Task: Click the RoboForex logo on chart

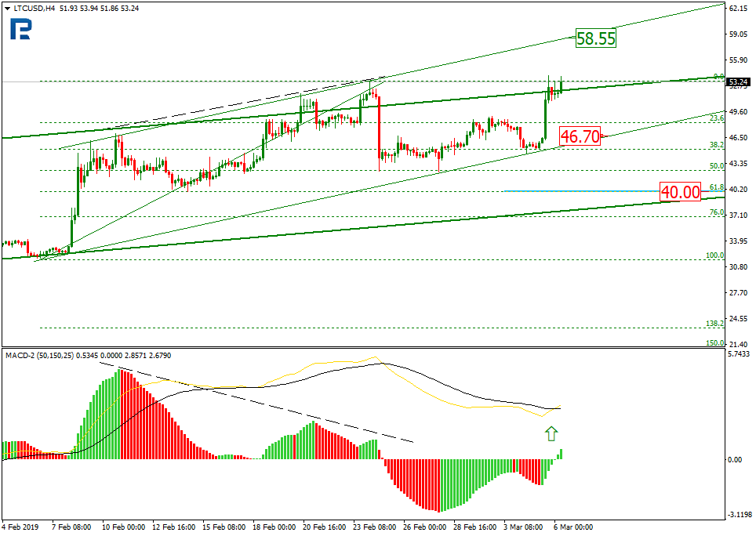Action: (x=20, y=29)
